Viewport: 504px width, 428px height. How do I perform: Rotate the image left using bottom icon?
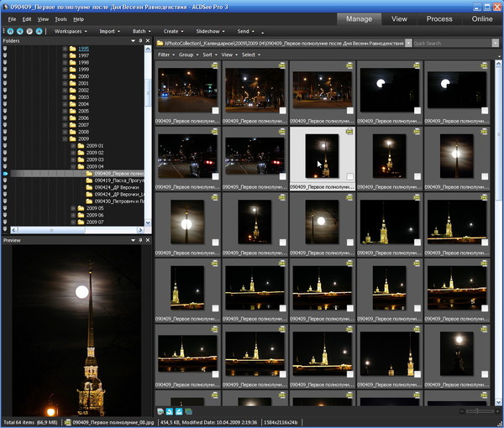click(x=170, y=411)
